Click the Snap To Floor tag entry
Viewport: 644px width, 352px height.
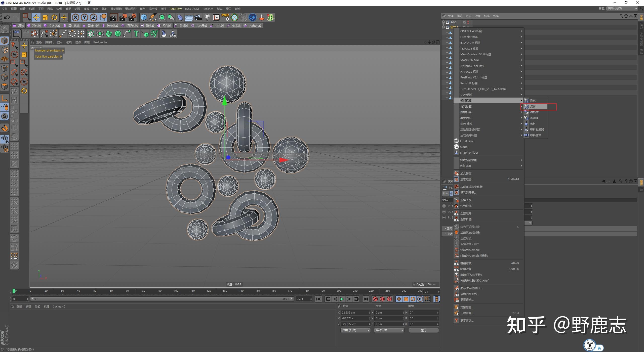click(489, 153)
